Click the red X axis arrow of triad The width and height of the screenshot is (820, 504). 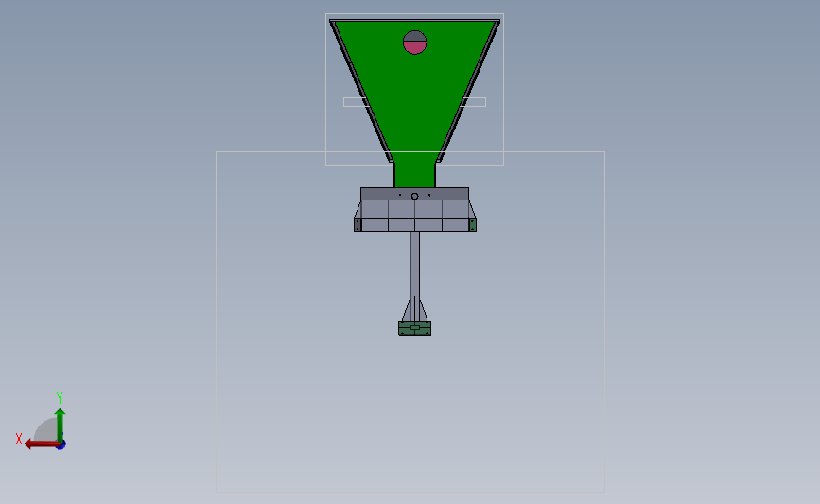pyautogui.click(x=42, y=443)
